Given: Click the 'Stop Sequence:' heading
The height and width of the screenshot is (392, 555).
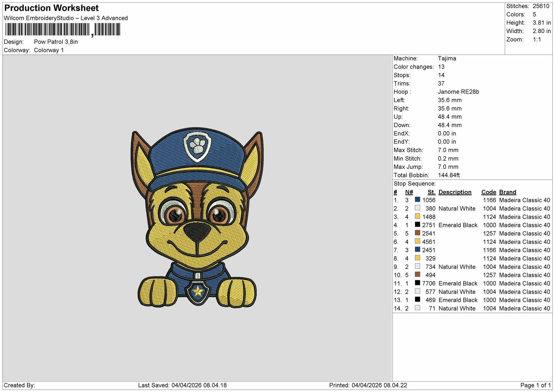Looking at the screenshot, I should click(414, 184).
